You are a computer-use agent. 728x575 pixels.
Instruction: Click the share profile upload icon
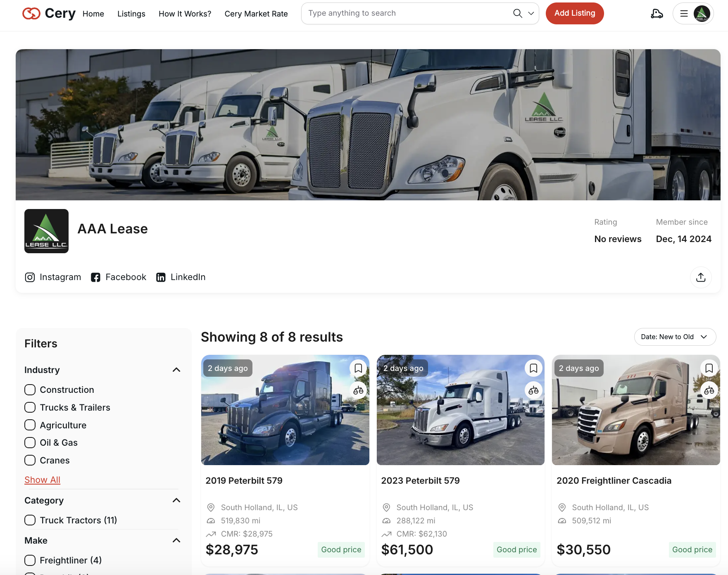pos(700,277)
